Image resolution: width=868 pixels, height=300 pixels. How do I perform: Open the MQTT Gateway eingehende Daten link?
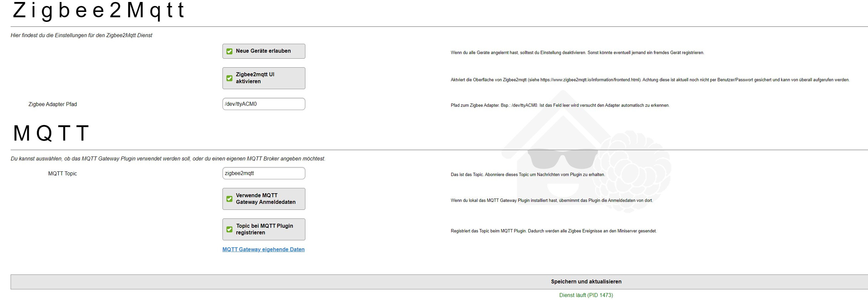[264, 249]
